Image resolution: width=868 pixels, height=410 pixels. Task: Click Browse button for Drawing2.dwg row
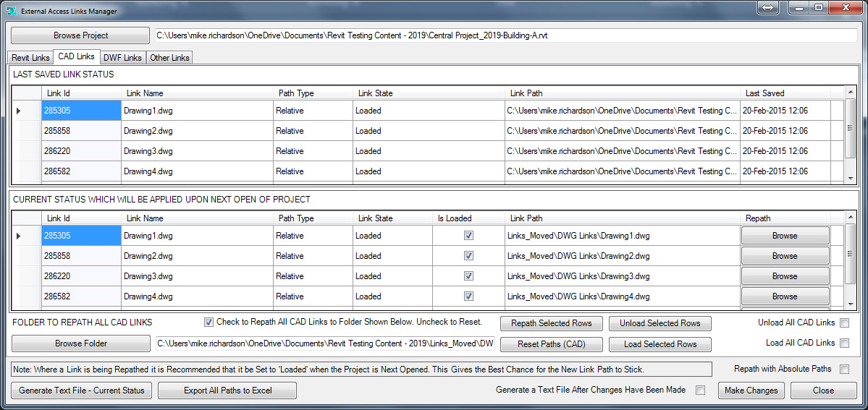(x=785, y=256)
